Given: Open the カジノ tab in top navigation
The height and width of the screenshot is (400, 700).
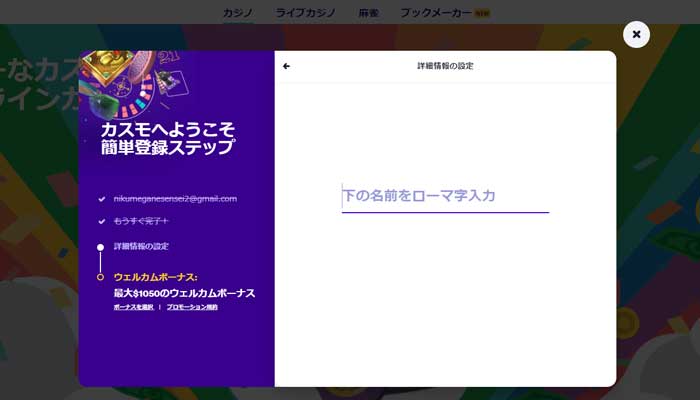Looking at the screenshot, I should [238, 13].
